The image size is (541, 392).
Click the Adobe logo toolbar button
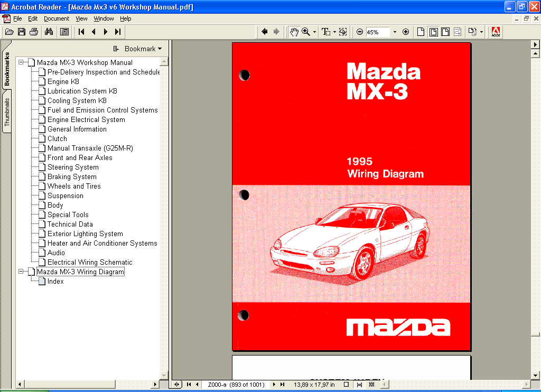click(496, 32)
